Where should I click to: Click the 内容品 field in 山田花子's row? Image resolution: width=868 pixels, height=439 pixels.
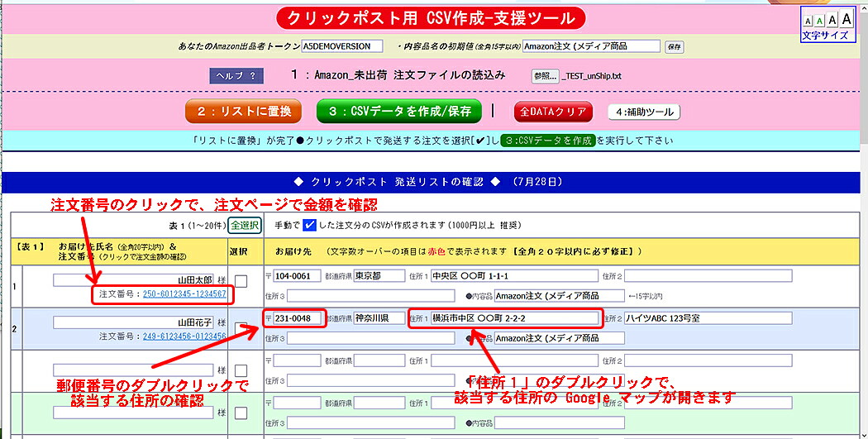click(x=559, y=337)
